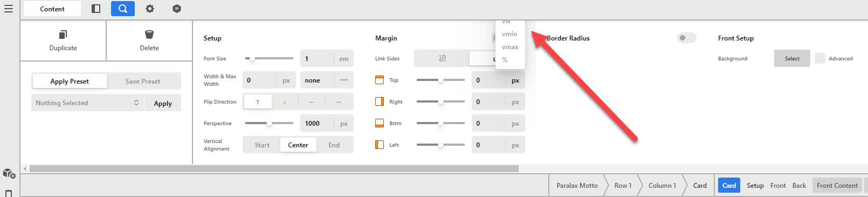The height and width of the screenshot is (197, 868).
Task: Adjust the Perspective slider
Action: (269, 123)
